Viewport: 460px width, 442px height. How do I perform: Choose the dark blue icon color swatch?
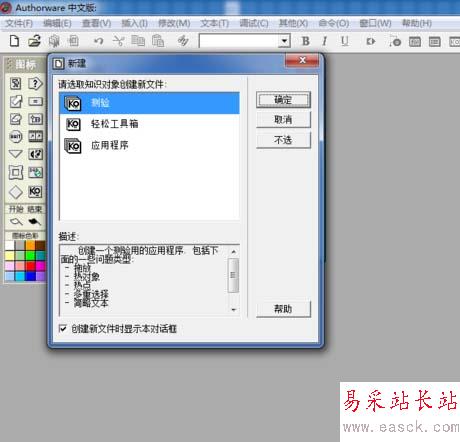[x=30, y=276]
